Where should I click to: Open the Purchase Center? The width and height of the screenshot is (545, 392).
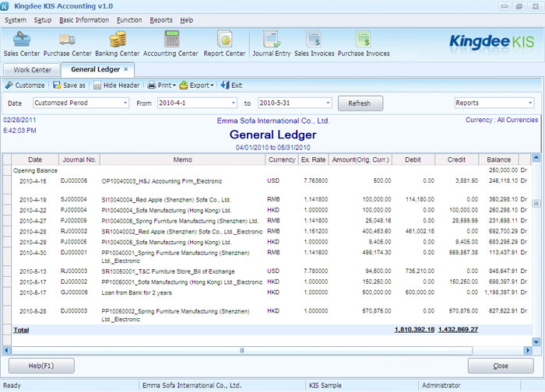click(68, 44)
